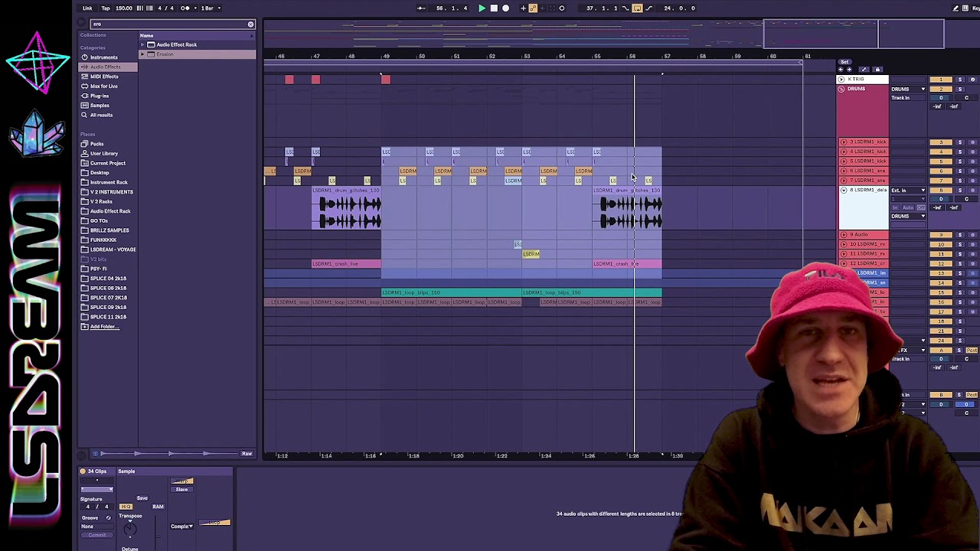Click the Link button
Image resolution: width=980 pixels, height=551 pixels.
pyautogui.click(x=87, y=8)
